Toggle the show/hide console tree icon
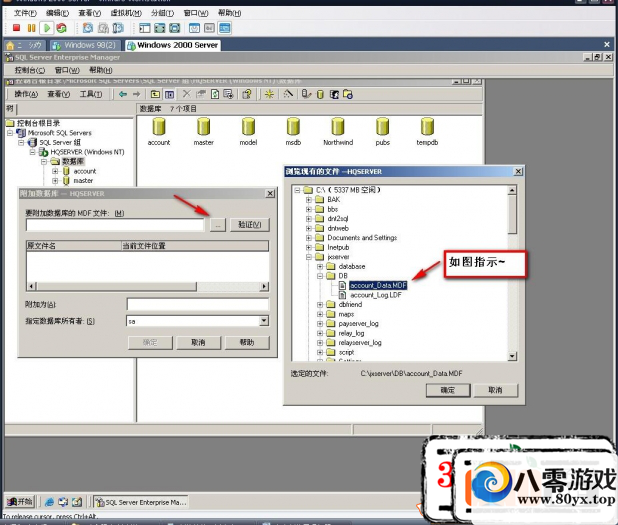 click(169, 94)
